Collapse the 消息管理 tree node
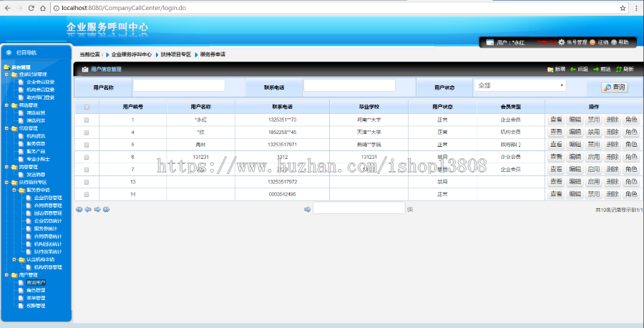Viewport: 644px width, 328px height. tap(6, 167)
